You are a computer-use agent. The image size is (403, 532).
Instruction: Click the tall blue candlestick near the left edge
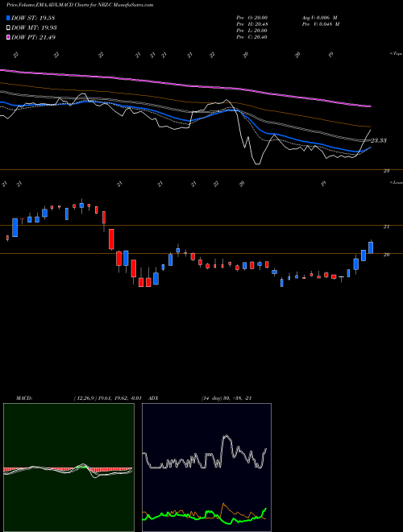pyautogui.click(x=15, y=227)
